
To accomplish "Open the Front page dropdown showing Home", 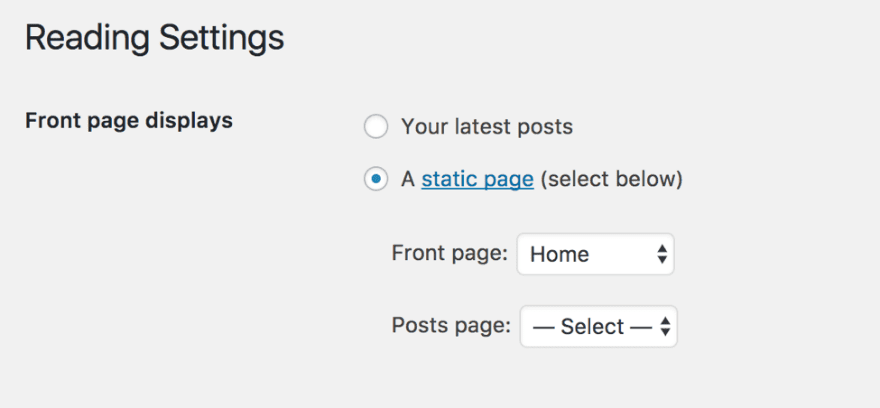I will coord(595,254).
